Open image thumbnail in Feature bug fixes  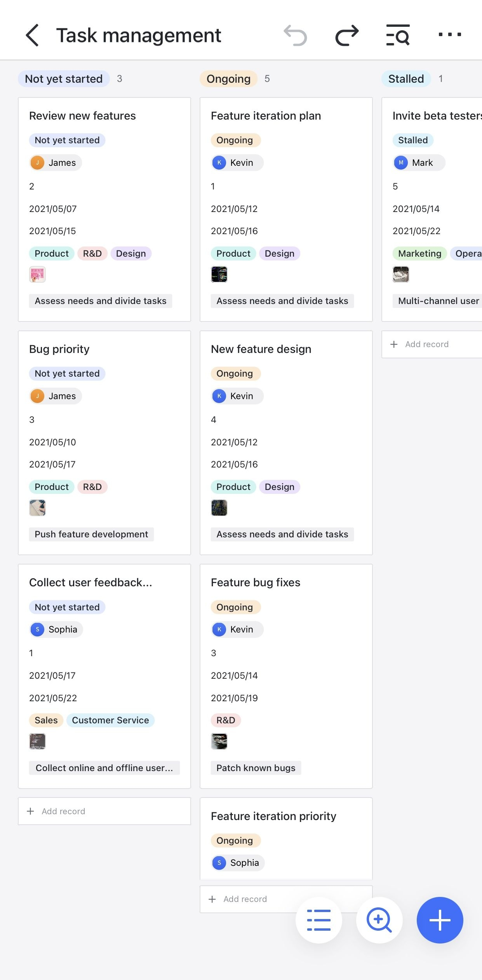click(x=219, y=741)
